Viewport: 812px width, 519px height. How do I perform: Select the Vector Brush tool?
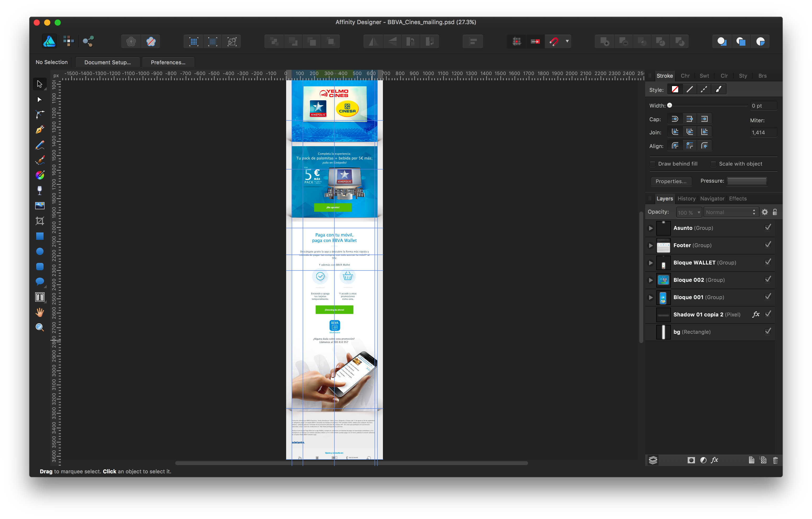coord(39,160)
